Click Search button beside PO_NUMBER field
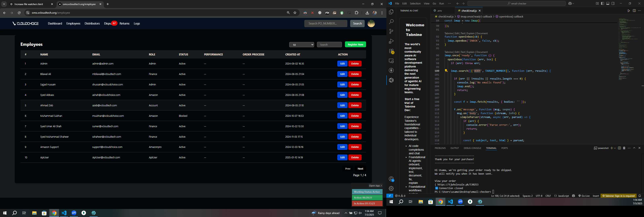This screenshot has height=217, width=644. click(x=357, y=24)
